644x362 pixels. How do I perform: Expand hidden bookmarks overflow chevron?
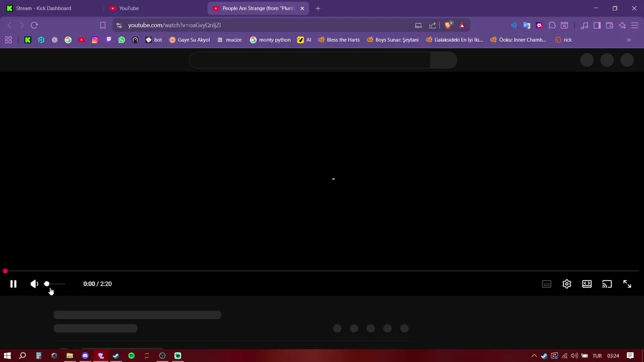click(x=628, y=40)
